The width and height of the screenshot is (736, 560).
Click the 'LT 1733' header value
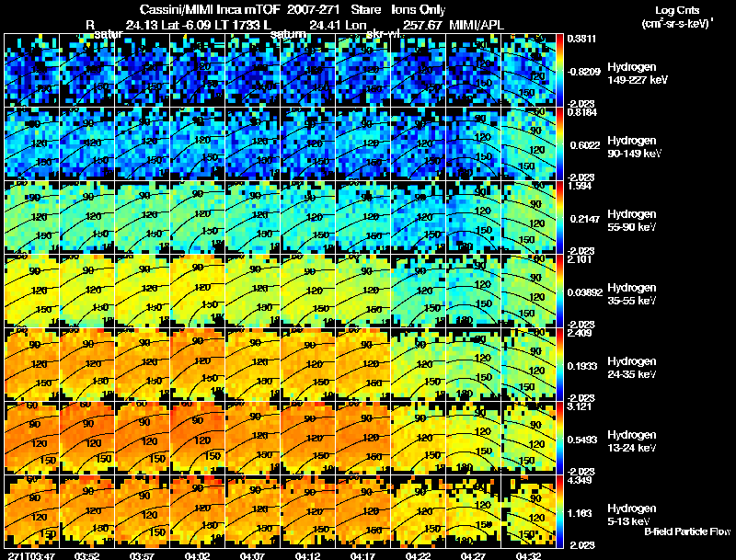(x=237, y=25)
